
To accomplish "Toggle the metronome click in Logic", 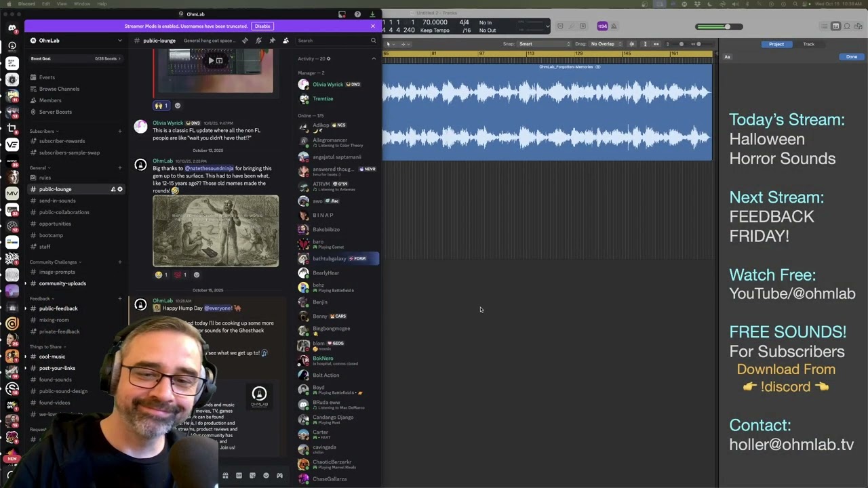I will coord(614,26).
